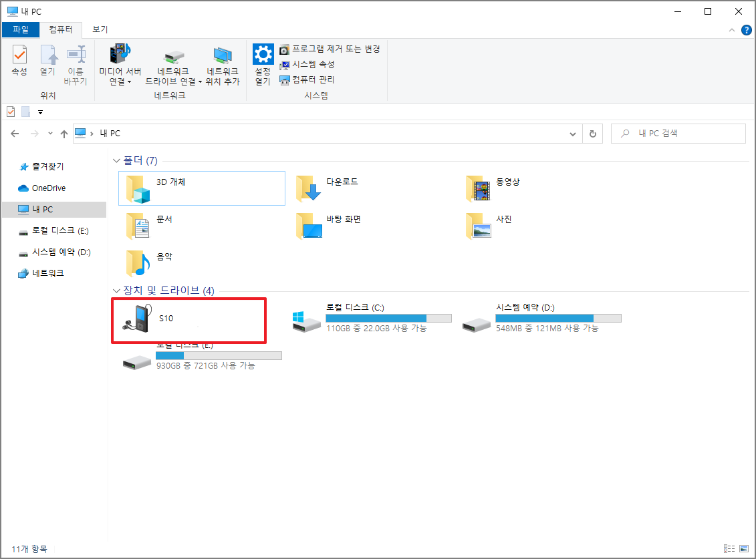
Task: Select the 930GB local disk E drive
Action: tap(202, 357)
